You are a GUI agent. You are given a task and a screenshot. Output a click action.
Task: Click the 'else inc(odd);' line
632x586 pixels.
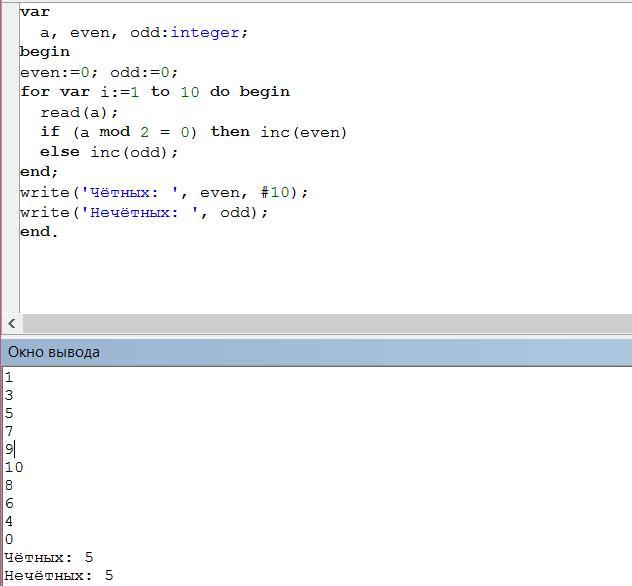pos(109,152)
